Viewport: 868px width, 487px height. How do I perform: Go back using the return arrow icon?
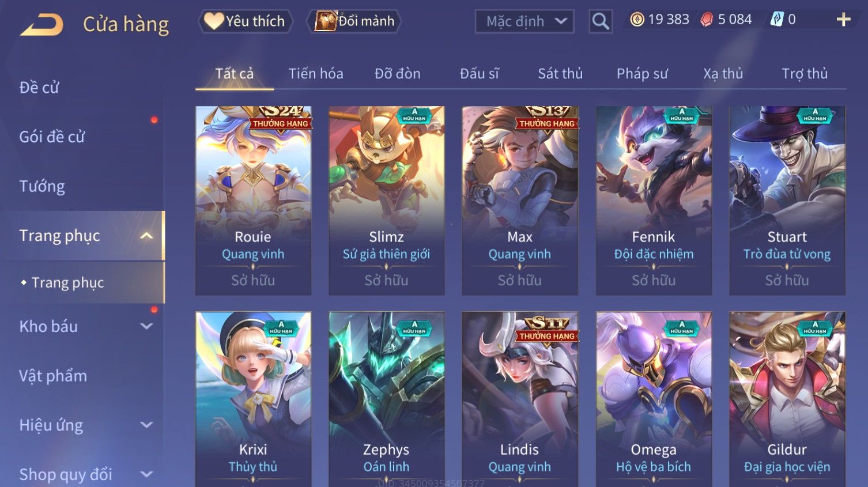tap(41, 25)
